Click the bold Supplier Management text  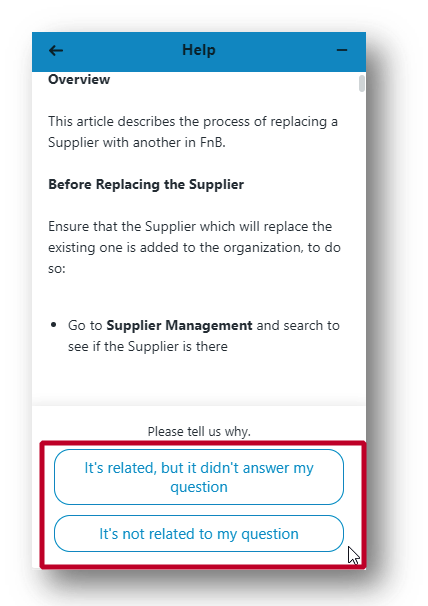point(179,325)
